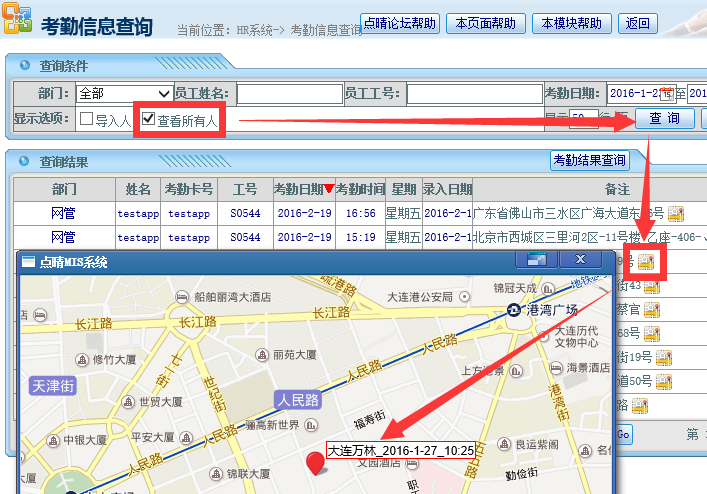
Task: Click the 平安大厦 building icon
Action: (186, 437)
